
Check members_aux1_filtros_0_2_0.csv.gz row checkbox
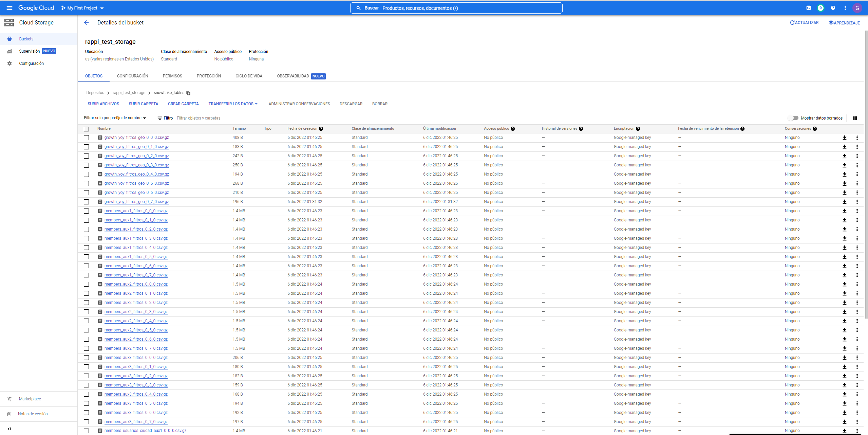pos(87,230)
